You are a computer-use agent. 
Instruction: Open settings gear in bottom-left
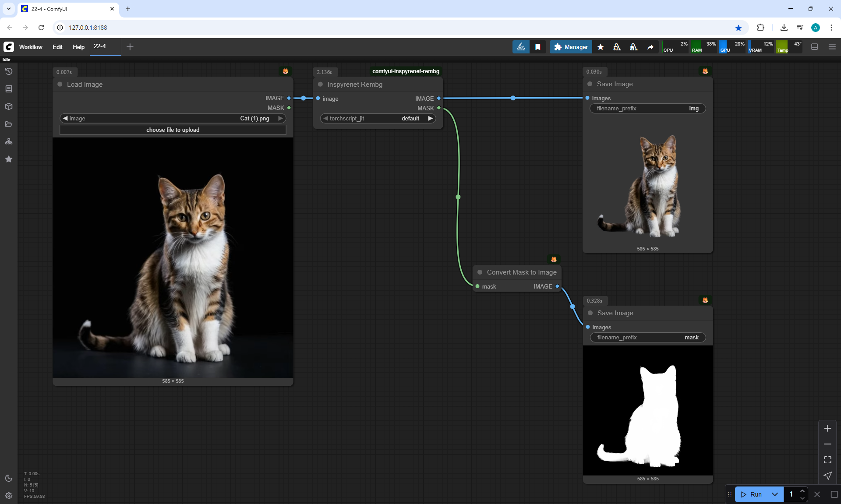click(x=9, y=496)
